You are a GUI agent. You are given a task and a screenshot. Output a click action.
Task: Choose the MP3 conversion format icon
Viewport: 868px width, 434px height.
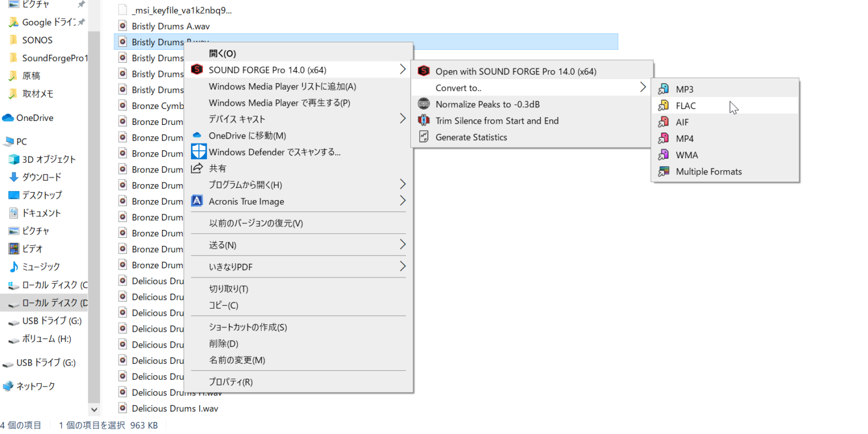[x=664, y=89]
